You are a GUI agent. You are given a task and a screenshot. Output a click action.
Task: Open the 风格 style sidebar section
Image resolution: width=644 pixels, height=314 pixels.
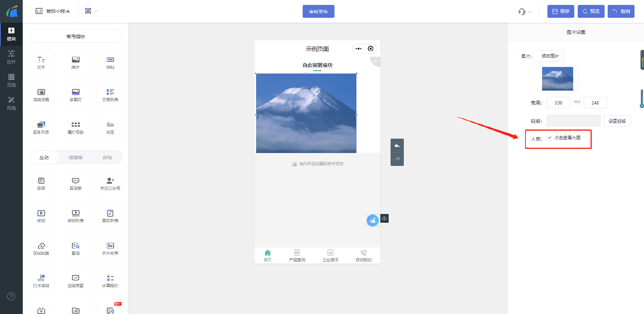(11, 103)
